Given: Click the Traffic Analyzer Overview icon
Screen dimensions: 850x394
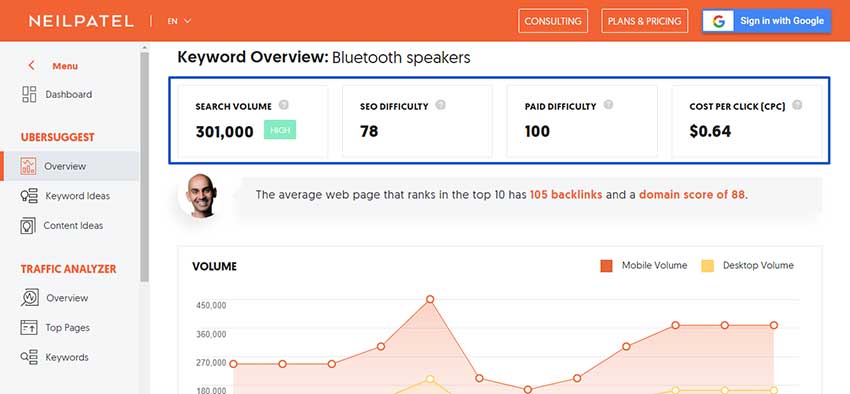Looking at the screenshot, I should pyautogui.click(x=29, y=298).
